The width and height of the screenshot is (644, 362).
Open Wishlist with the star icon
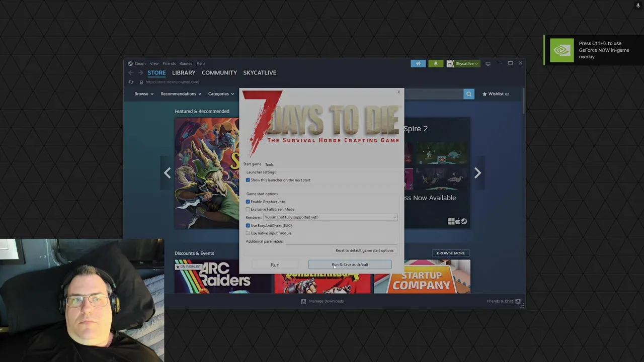pyautogui.click(x=496, y=94)
